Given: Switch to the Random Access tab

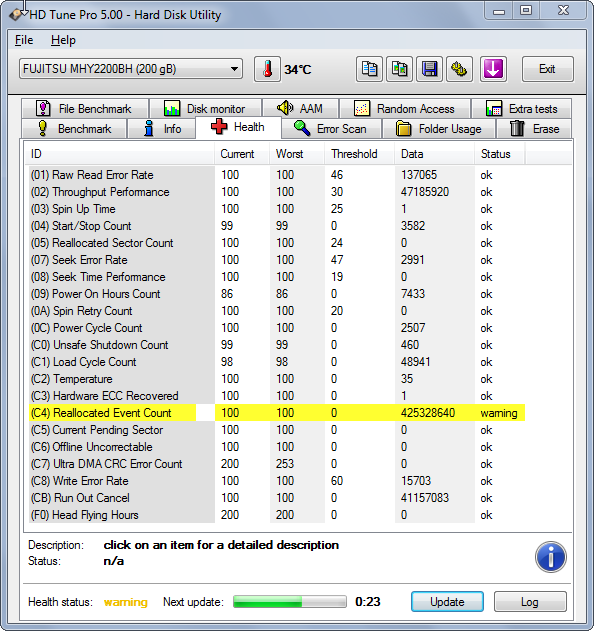Looking at the screenshot, I should click(404, 109).
